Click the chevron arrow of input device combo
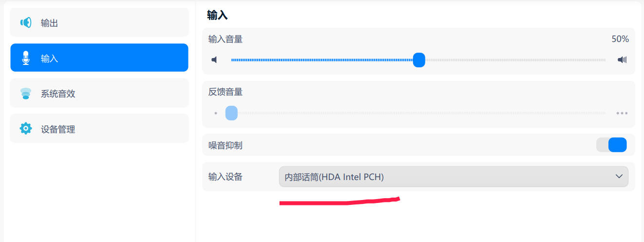The width and height of the screenshot is (644, 242). (x=619, y=177)
